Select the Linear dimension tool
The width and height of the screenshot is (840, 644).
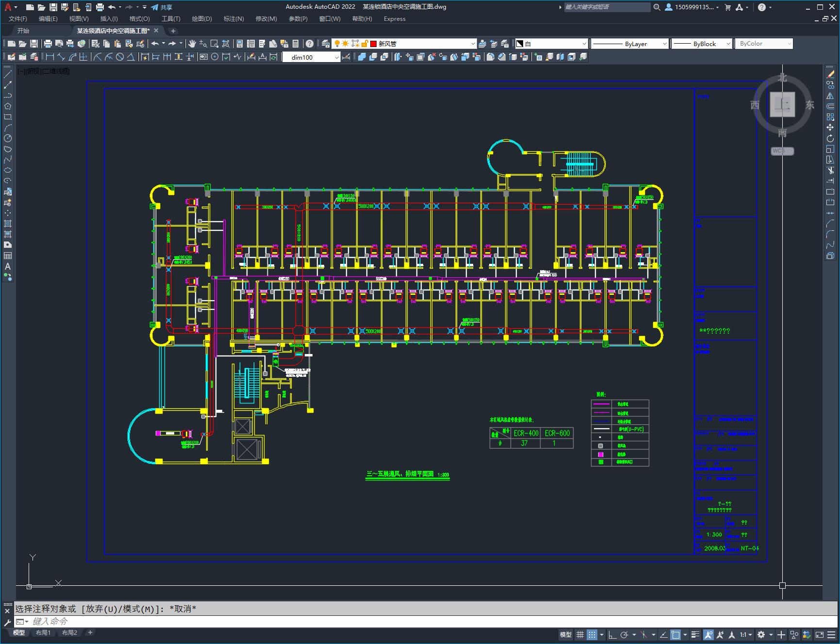(x=49, y=57)
